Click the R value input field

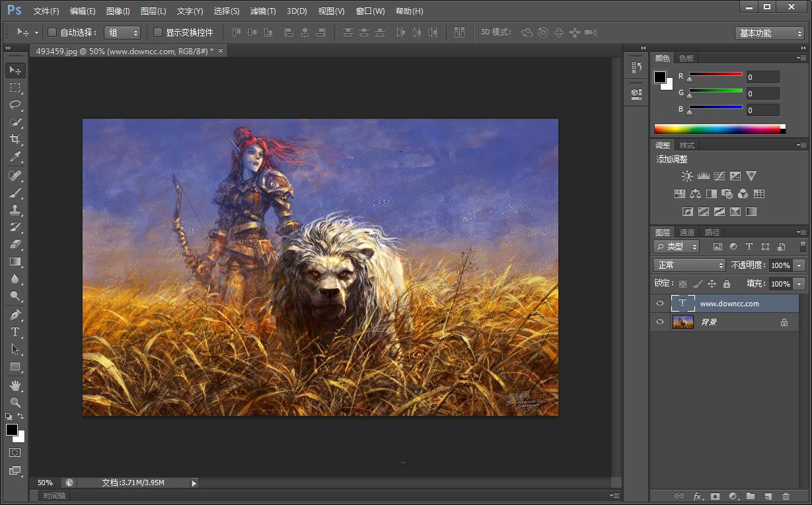point(762,77)
